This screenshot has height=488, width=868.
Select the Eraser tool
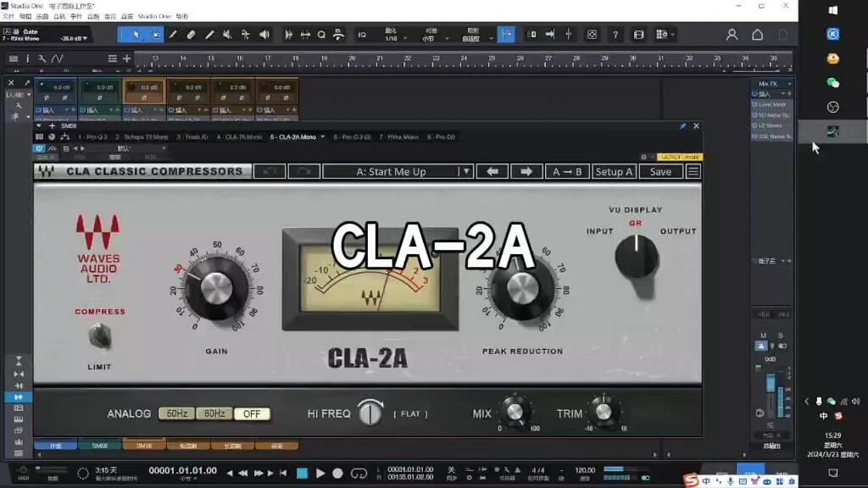click(x=191, y=35)
